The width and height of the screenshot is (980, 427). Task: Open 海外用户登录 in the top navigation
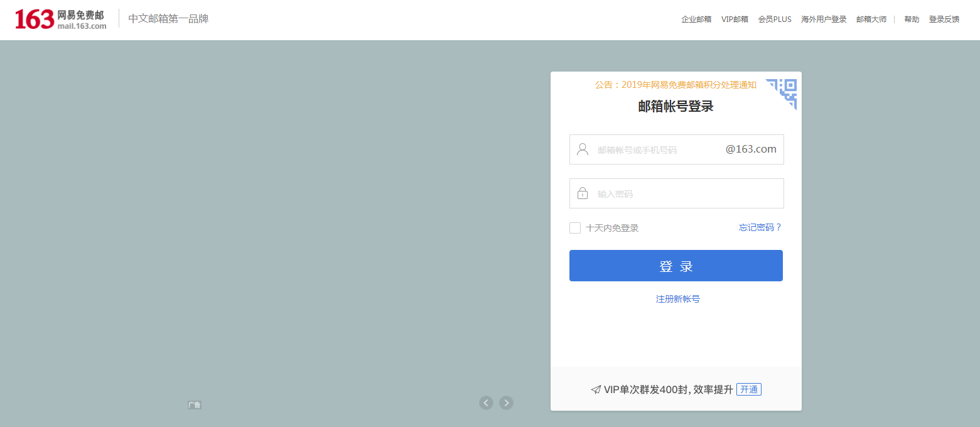pyautogui.click(x=824, y=19)
